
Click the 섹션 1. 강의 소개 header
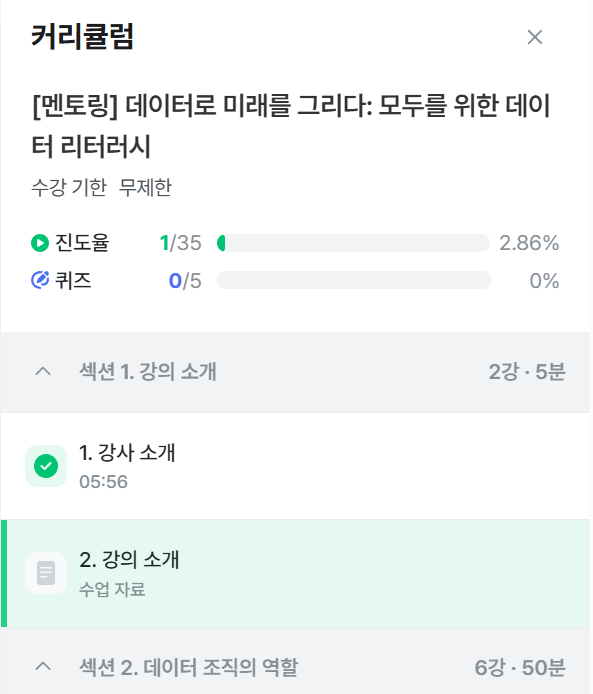click(x=296, y=372)
